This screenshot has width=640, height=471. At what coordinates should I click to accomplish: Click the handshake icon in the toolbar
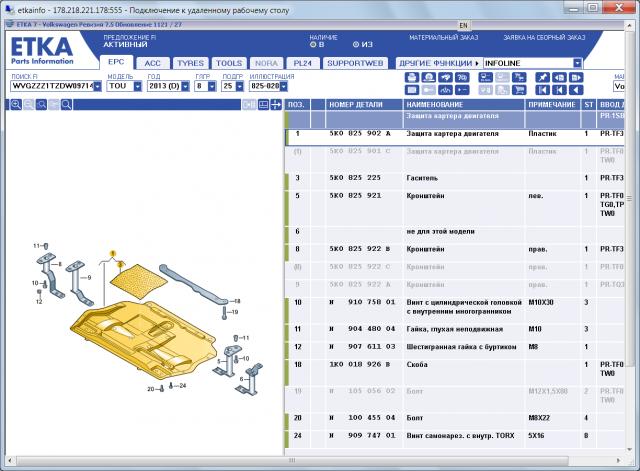click(445, 77)
